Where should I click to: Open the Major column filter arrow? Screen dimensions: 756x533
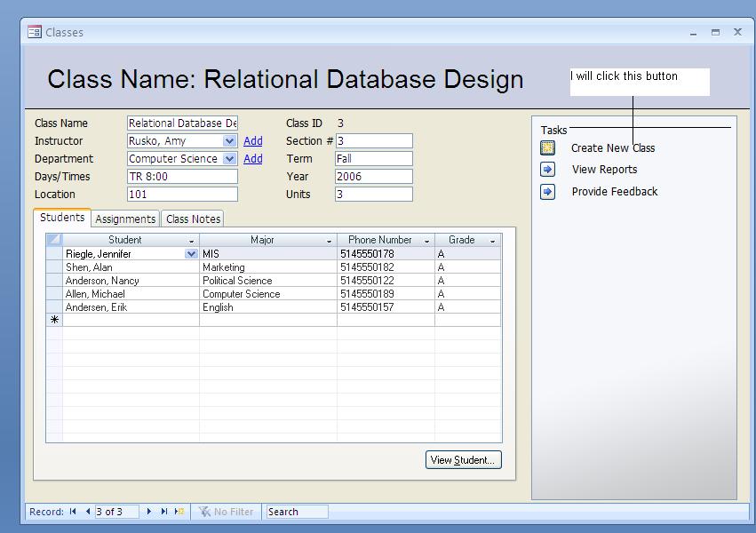pyautogui.click(x=329, y=241)
